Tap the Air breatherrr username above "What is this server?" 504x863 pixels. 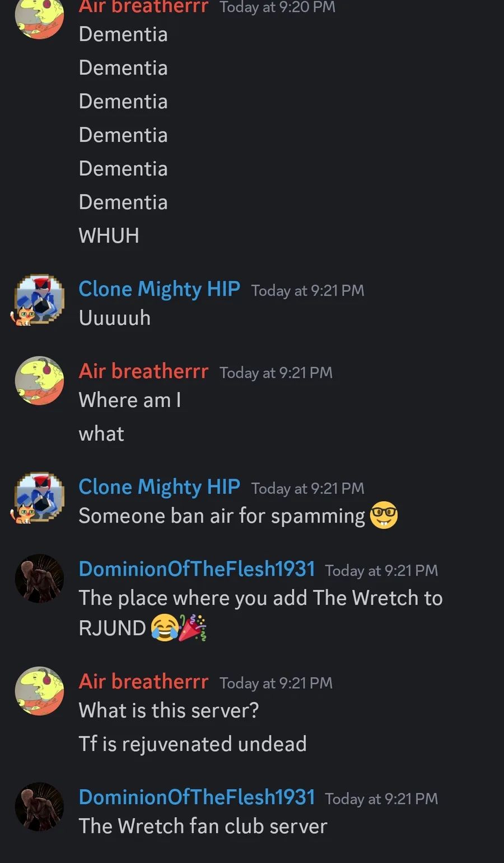point(143,682)
